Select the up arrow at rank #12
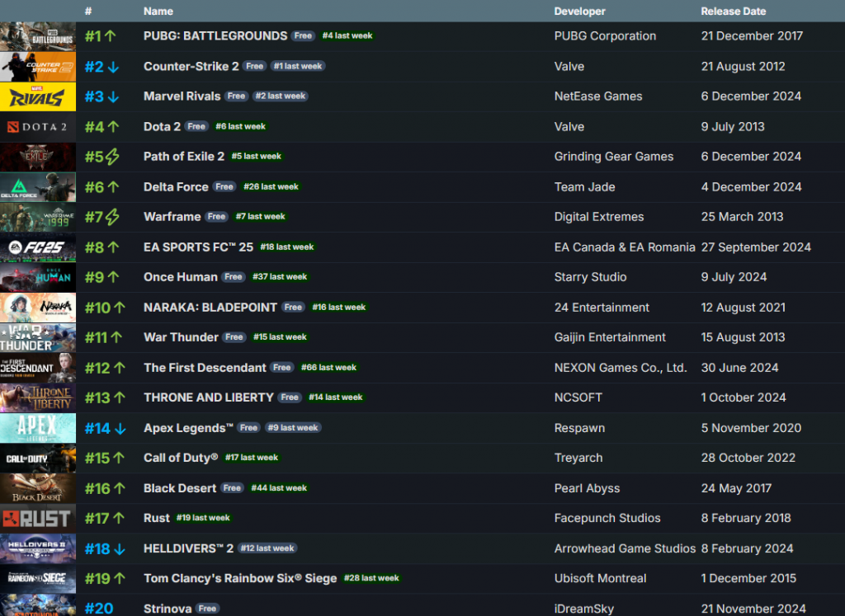This screenshot has width=845, height=616. point(120,368)
